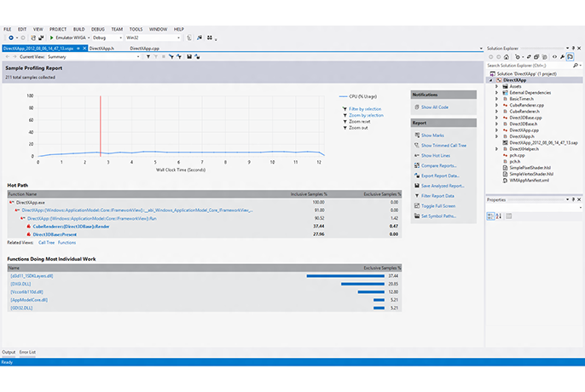The image size is (585, 392).
Task: Open the Functions related view link
Action: click(x=67, y=242)
